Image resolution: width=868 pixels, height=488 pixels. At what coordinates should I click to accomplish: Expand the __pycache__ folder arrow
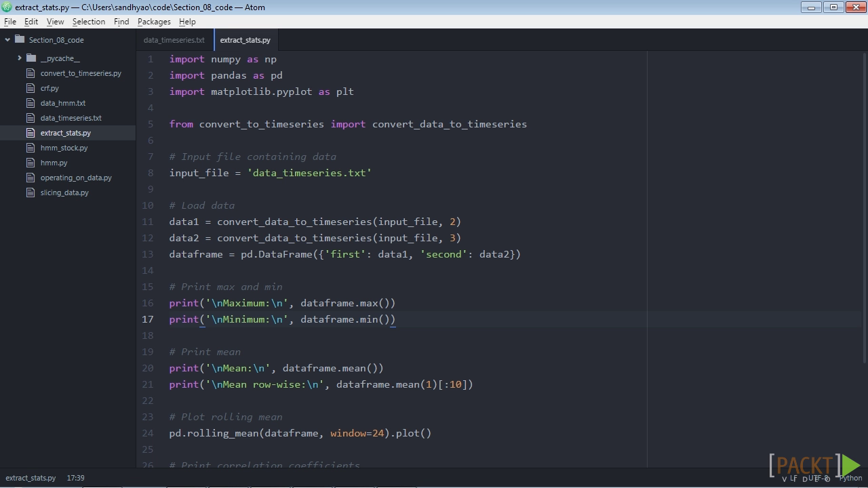20,58
